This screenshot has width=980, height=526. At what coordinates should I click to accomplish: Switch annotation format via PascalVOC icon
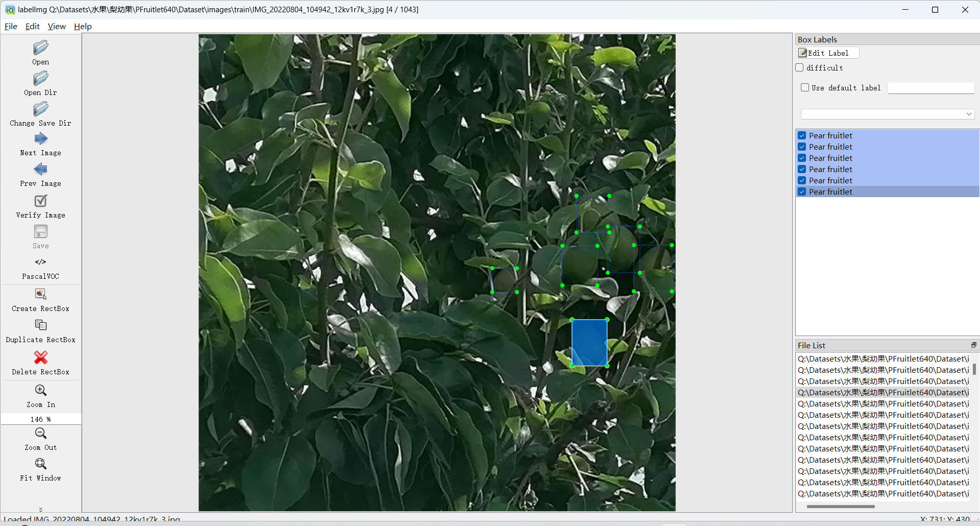point(41,262)
